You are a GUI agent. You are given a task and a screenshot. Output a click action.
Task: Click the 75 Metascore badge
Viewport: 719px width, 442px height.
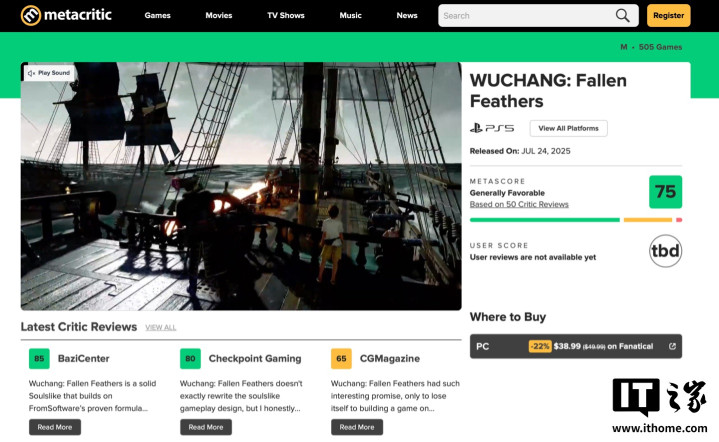tap(665, 192)
